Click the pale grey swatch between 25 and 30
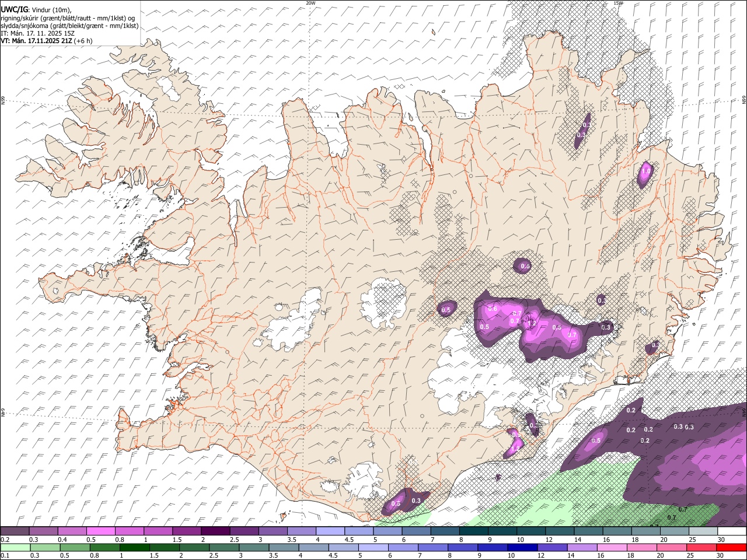The width and height of the screenshot is (747, 560). [703, 531]
